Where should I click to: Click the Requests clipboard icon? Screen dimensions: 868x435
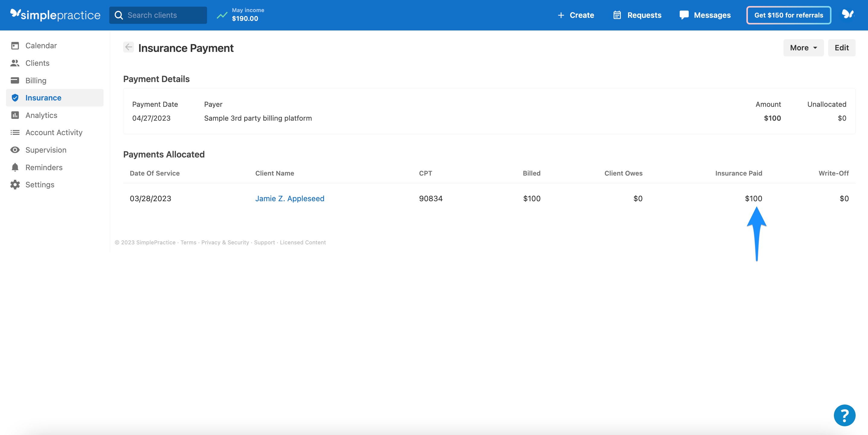coord(617,15)
